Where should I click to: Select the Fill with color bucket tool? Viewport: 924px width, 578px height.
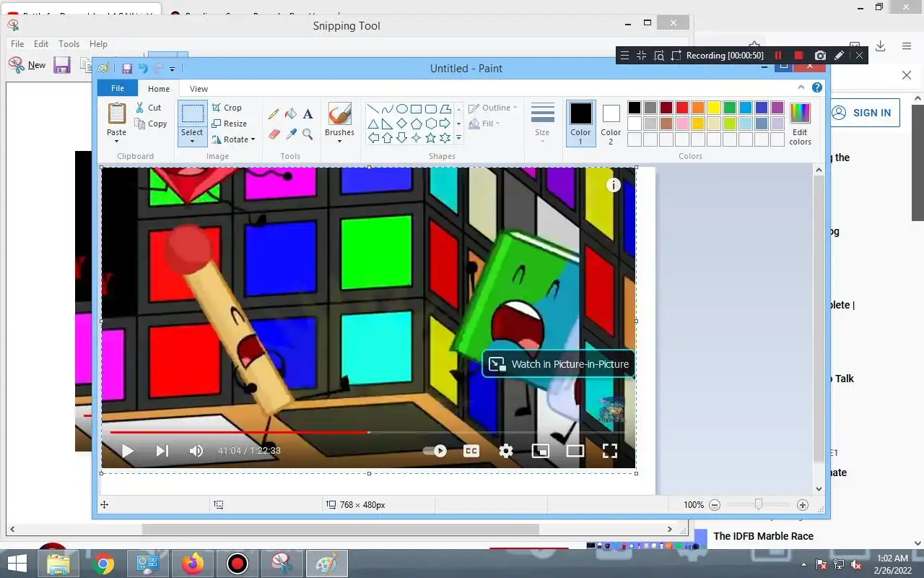(x=291, y=114)
